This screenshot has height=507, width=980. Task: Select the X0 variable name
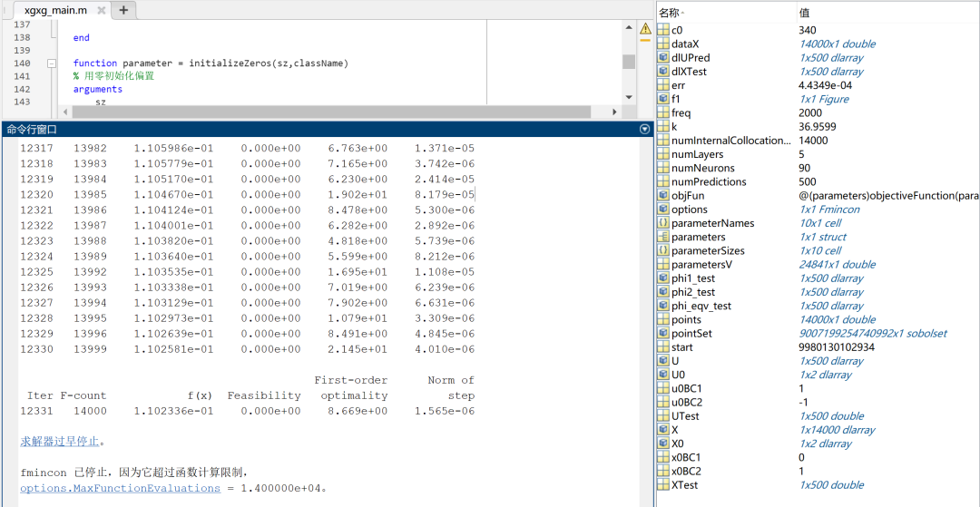(678, 444)
